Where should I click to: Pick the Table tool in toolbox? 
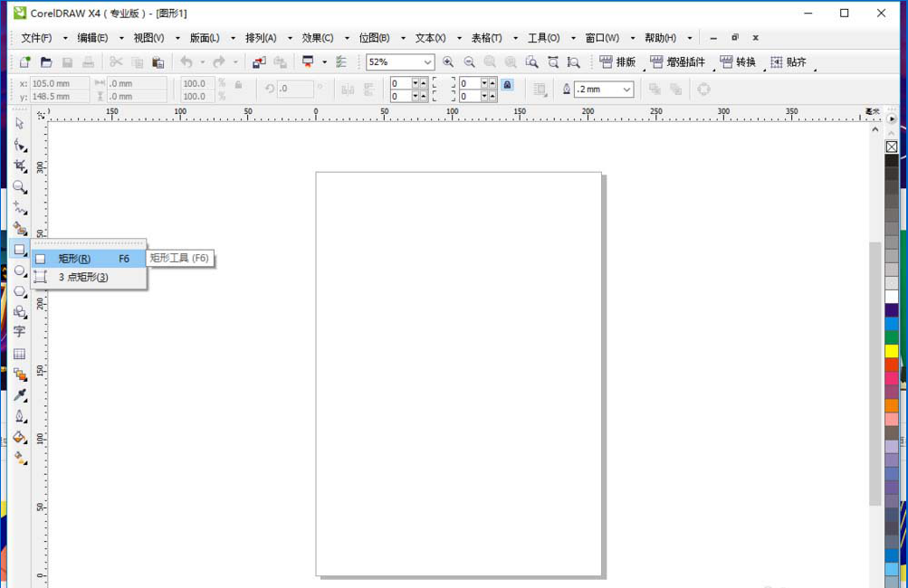[19, 354]
